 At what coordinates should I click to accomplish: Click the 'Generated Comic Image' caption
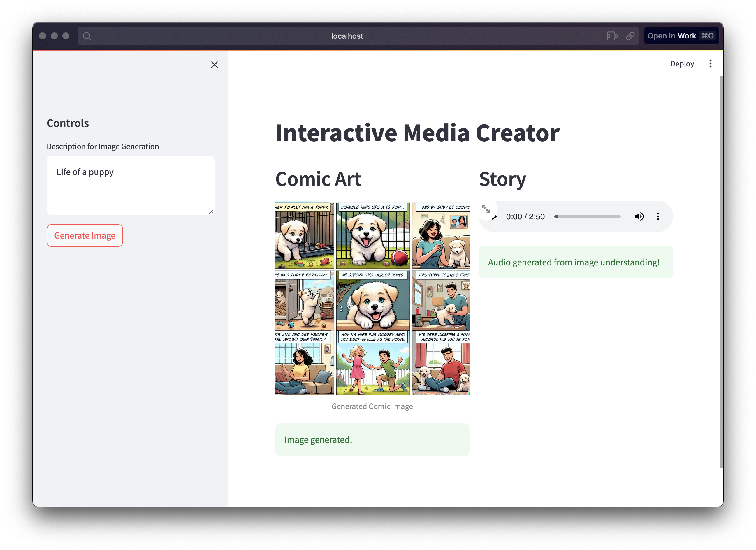(x=372, y=406)
